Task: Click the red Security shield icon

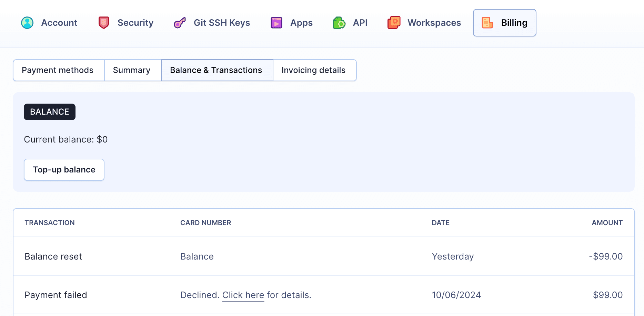Action: pyautogui.click(x=103, y=23)
